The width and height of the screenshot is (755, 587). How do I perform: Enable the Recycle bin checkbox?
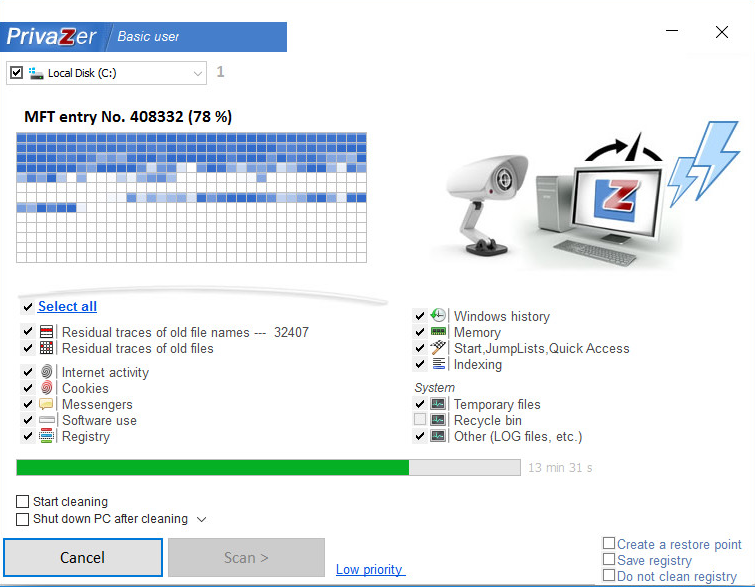tap(419, 419)
